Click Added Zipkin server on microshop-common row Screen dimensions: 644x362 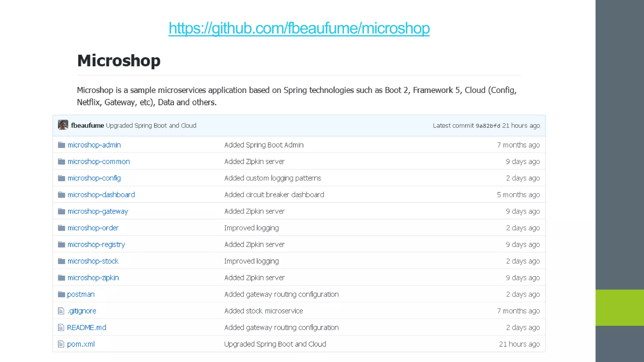pyautogui.click(x=254, y=162)
